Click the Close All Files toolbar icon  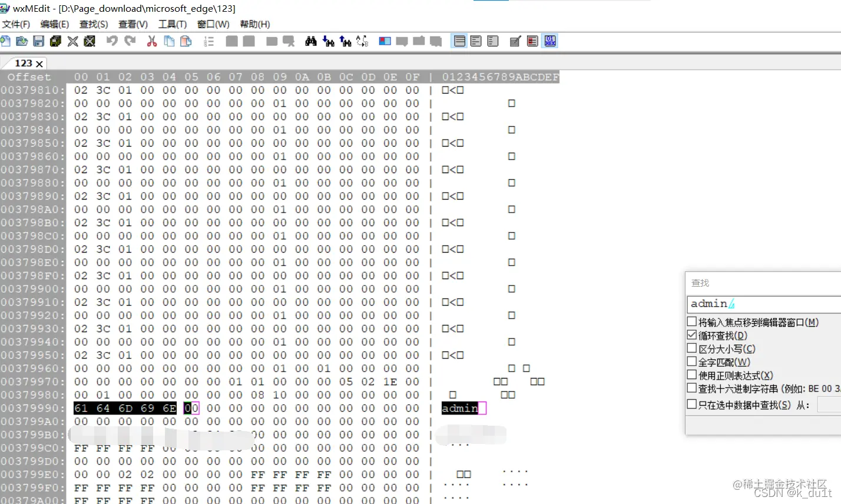(x=90, y=41)
